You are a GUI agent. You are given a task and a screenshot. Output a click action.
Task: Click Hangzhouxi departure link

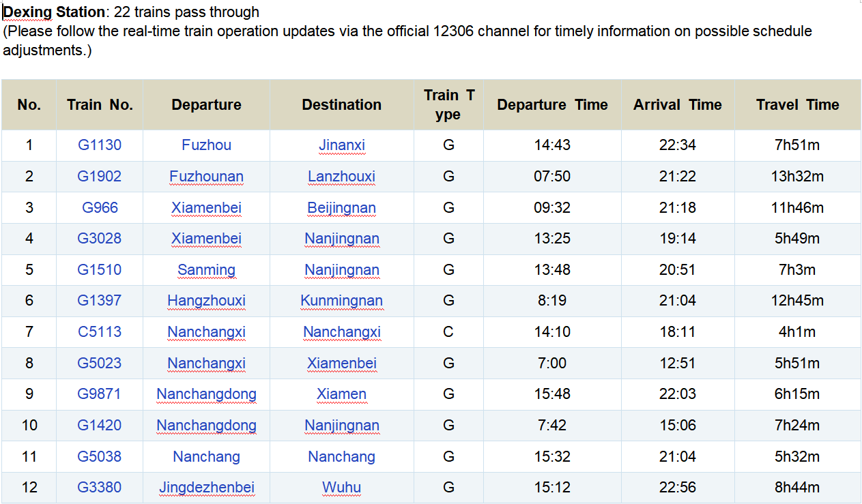206,301
